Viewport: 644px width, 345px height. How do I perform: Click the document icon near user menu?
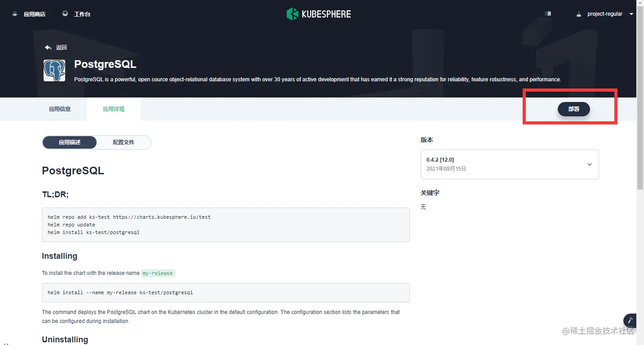[548, 14]
